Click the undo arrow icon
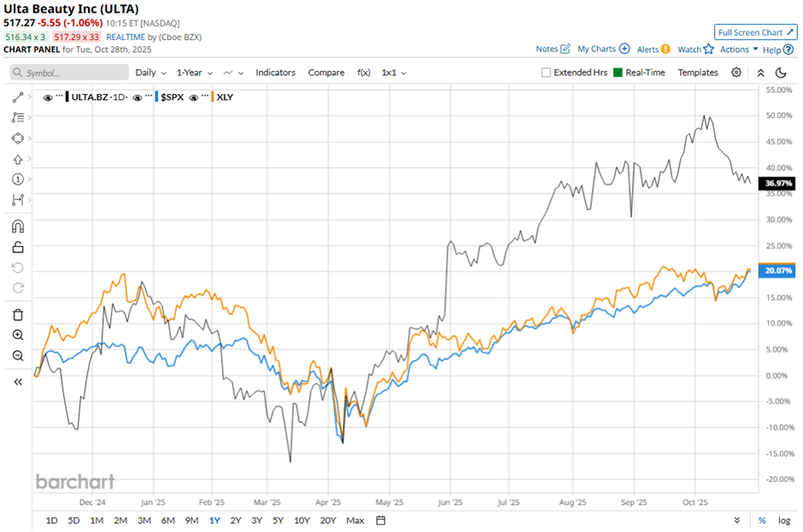803x532 pixels. pyautogui.click(x=17, y=268)
